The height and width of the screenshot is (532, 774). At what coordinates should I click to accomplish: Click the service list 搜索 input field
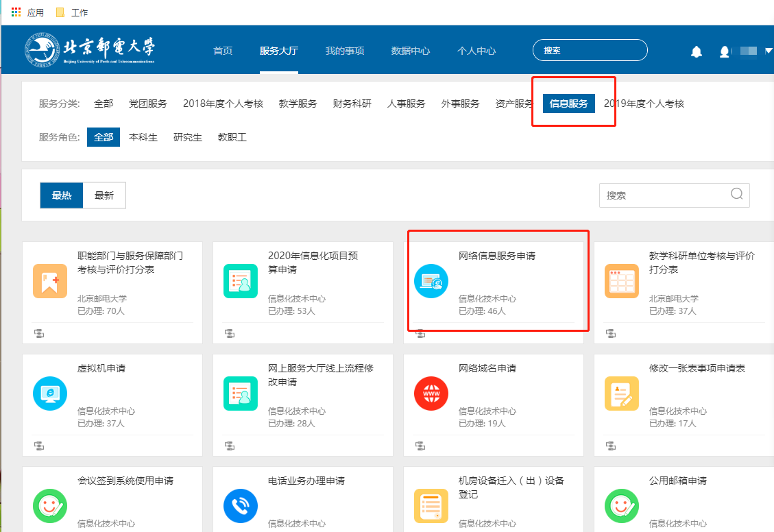(675, 195)
